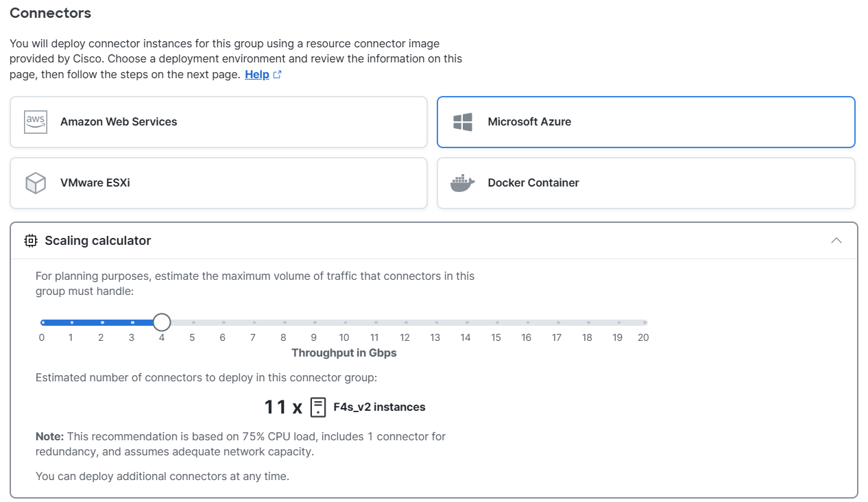Viewport: 868px width, 502px height.
Task: Set throughput slider to 10 Gbps
Action: (x=344, y=322)
